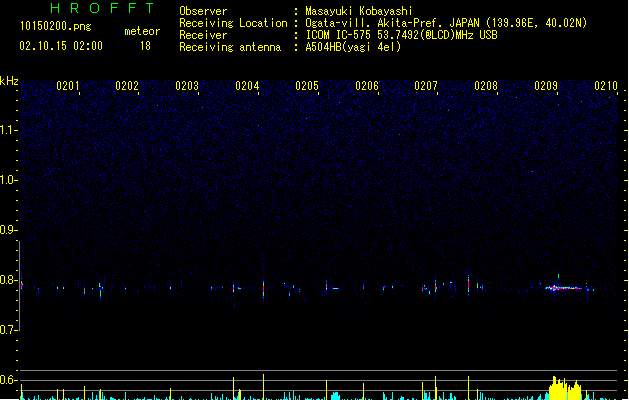
Task: Click the HROFFT title text
Action: 103,8
